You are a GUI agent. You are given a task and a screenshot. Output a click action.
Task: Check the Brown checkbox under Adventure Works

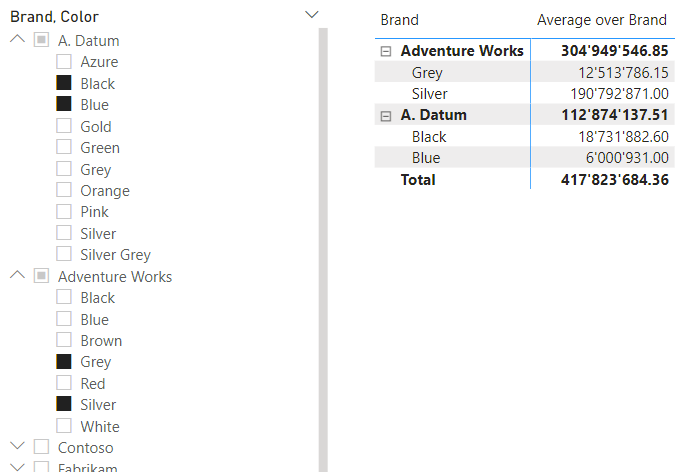64,340
